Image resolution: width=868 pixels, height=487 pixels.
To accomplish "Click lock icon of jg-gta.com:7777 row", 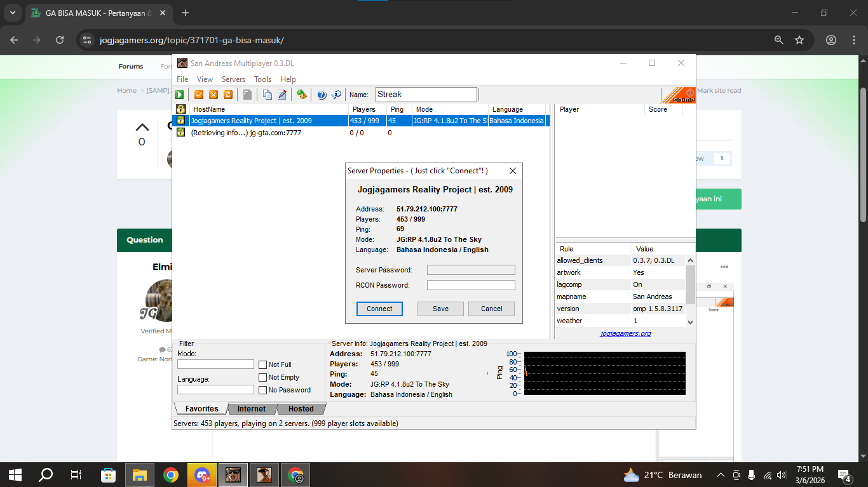I will pyautogui.click(x=180, y=133).
